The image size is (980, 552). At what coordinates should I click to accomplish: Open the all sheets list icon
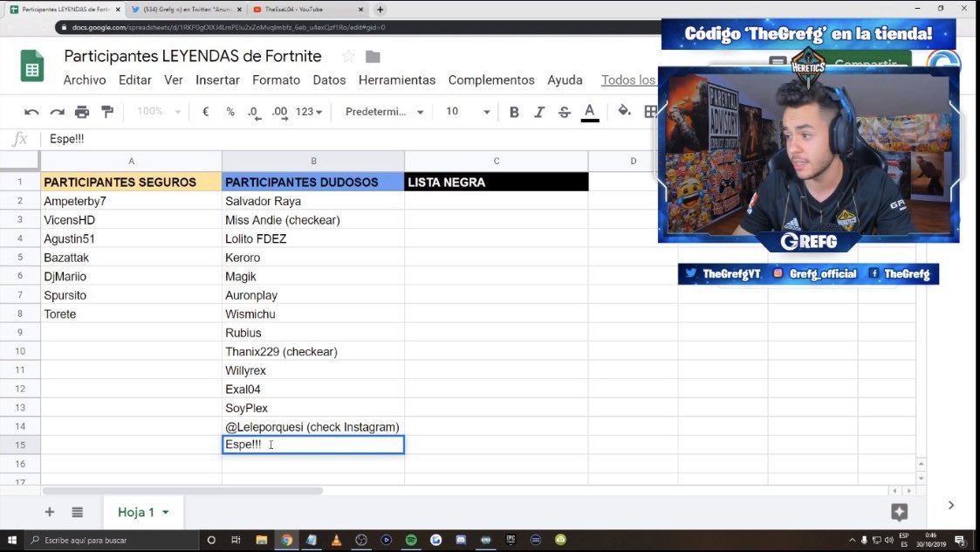pos(77,512)
